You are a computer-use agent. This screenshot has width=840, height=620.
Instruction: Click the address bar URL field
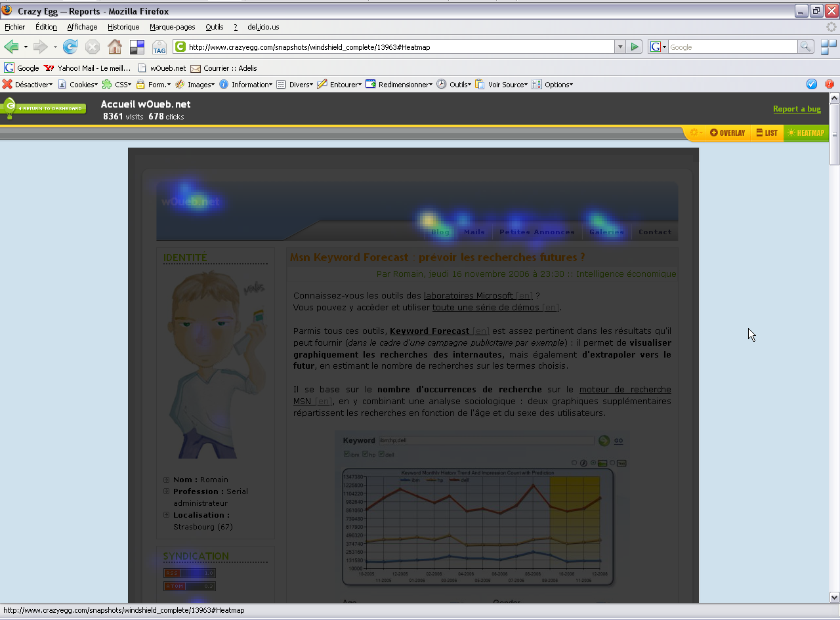(400, 47)
